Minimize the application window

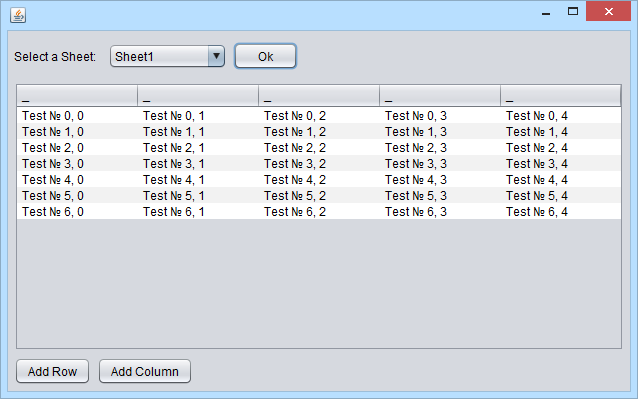[546, 12]
